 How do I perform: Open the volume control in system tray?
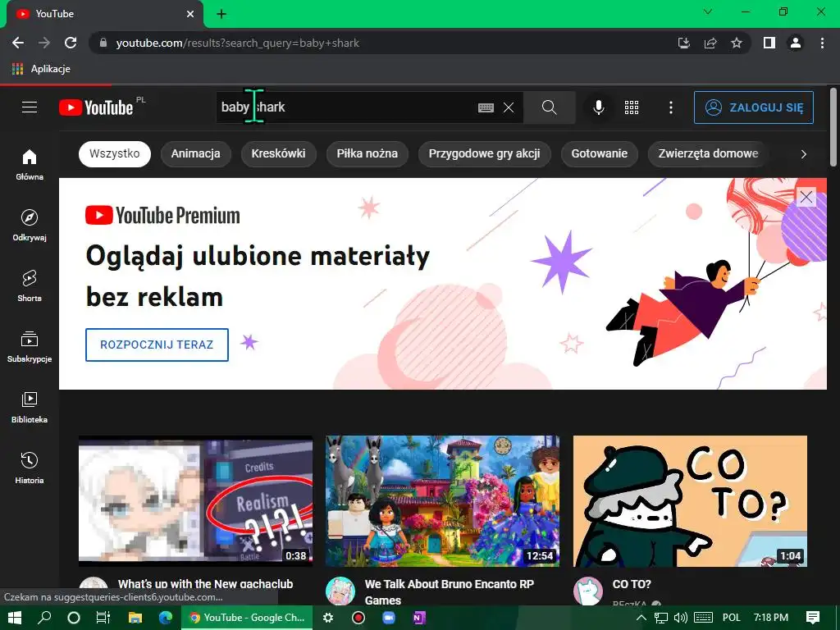click(x=680, y=618)
